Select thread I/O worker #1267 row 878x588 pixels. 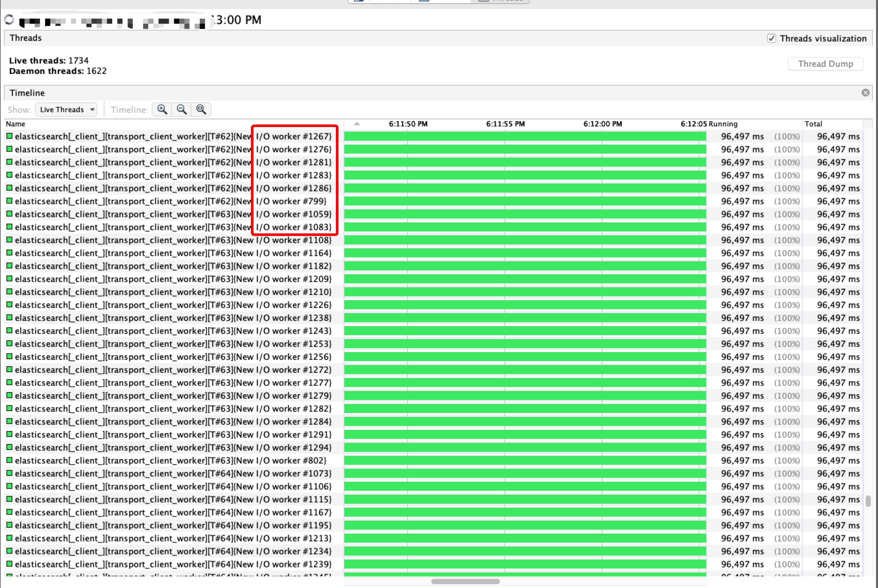point(433,136)
